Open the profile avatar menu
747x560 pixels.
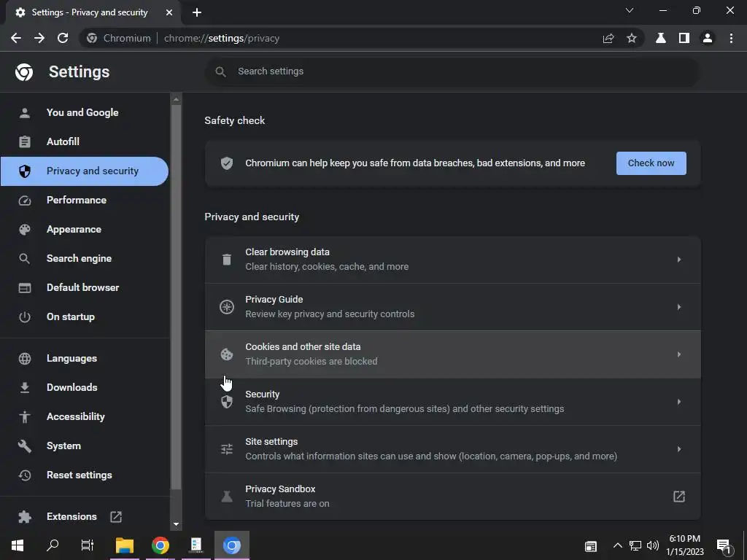point(708,38)
